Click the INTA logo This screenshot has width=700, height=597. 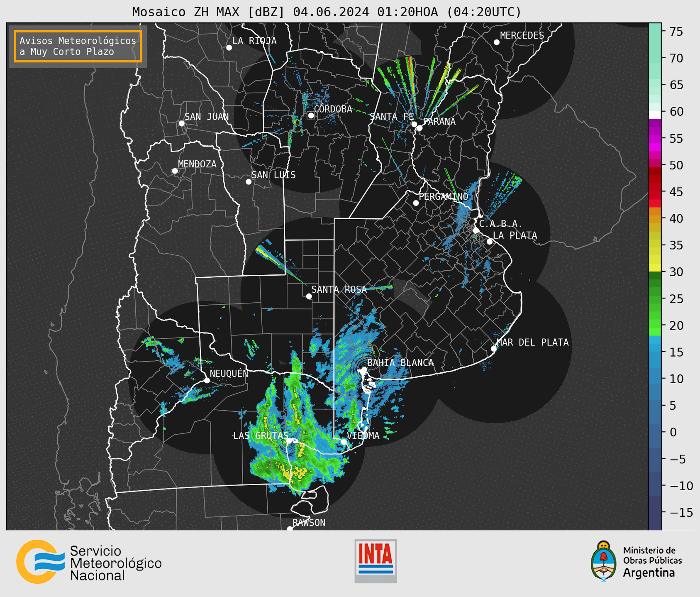(376, 561)
